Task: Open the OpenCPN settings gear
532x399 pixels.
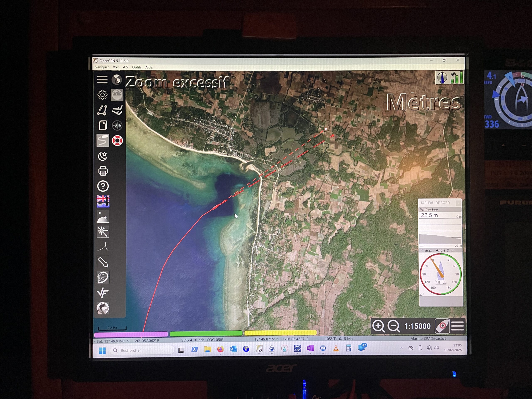Action: point(102,95)
